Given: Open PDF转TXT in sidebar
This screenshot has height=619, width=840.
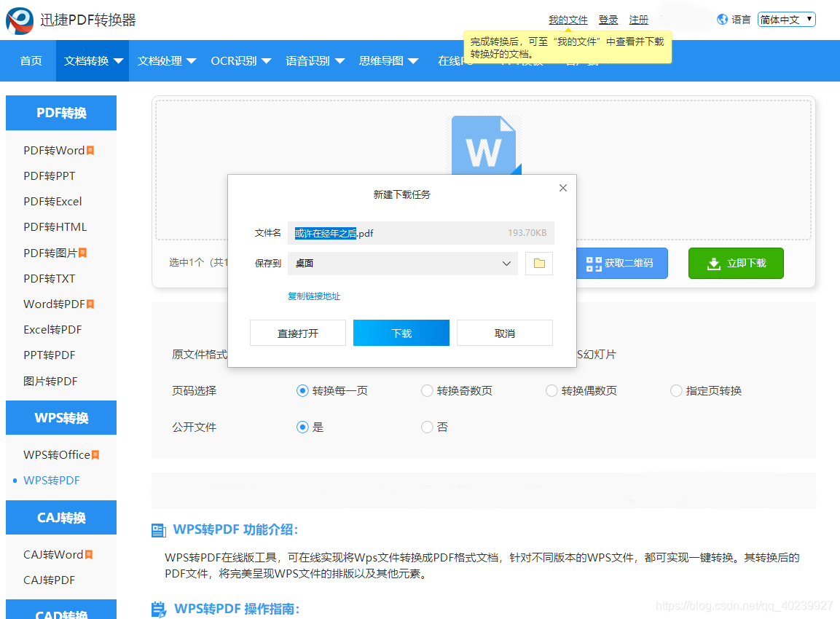Looking at the screenshot, I should coord(50,278).
